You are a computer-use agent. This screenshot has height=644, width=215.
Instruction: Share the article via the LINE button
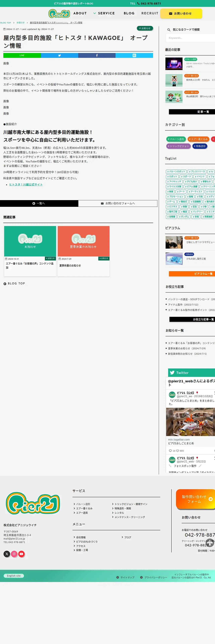coord(22,56)
